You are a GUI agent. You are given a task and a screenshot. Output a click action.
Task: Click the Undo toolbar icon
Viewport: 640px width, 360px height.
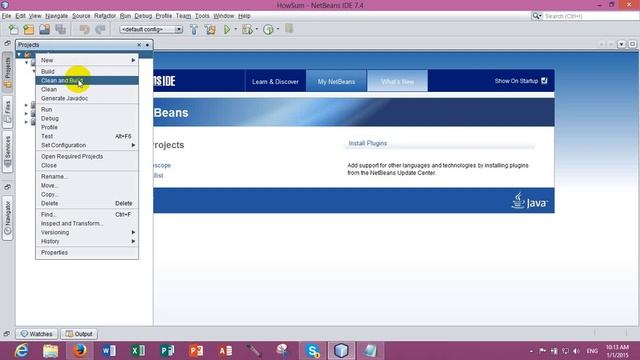(84, 29)
